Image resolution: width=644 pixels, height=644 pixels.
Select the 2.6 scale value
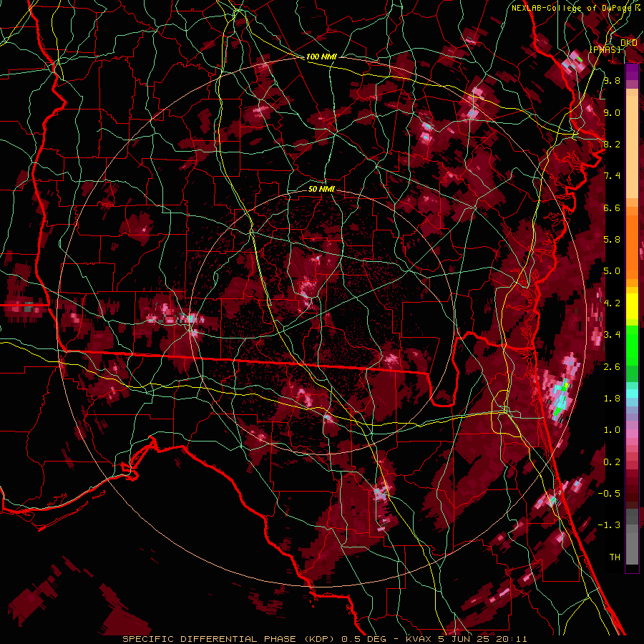[x=612, y=367]
